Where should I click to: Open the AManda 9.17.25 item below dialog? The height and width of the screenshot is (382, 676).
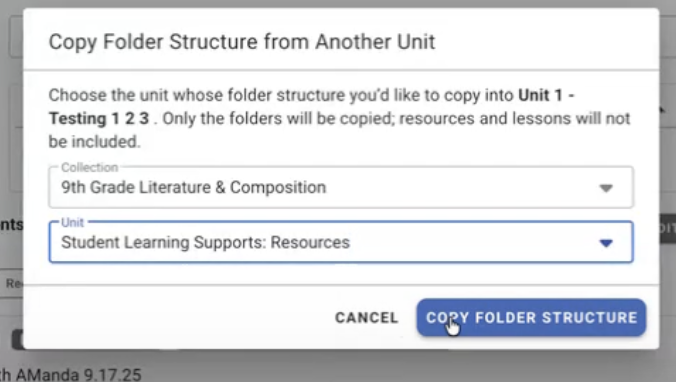(71, 374)
